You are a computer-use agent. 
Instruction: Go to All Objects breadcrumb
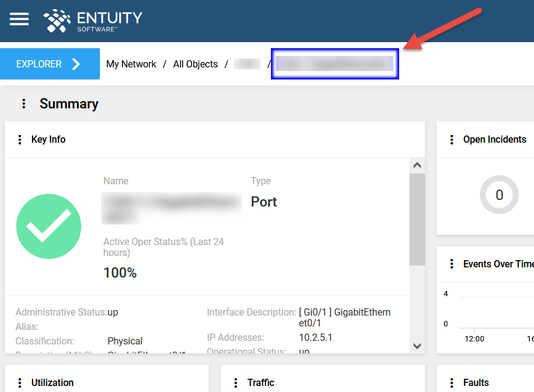(x=195, y=64)
